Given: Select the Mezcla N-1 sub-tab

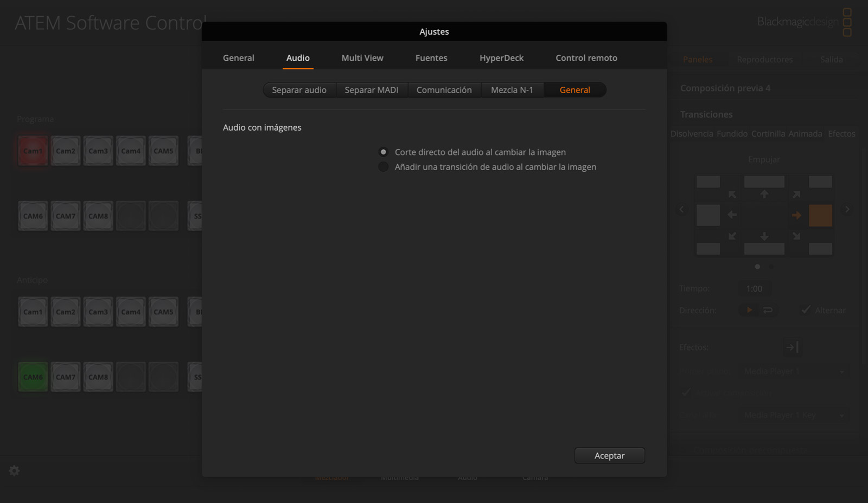Looking at the screenshot, I should [512, 90].
